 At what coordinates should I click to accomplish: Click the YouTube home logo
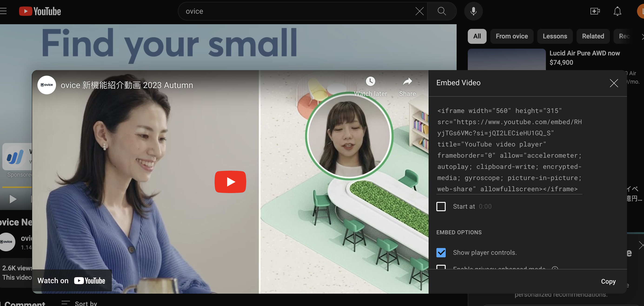point(40,11)
